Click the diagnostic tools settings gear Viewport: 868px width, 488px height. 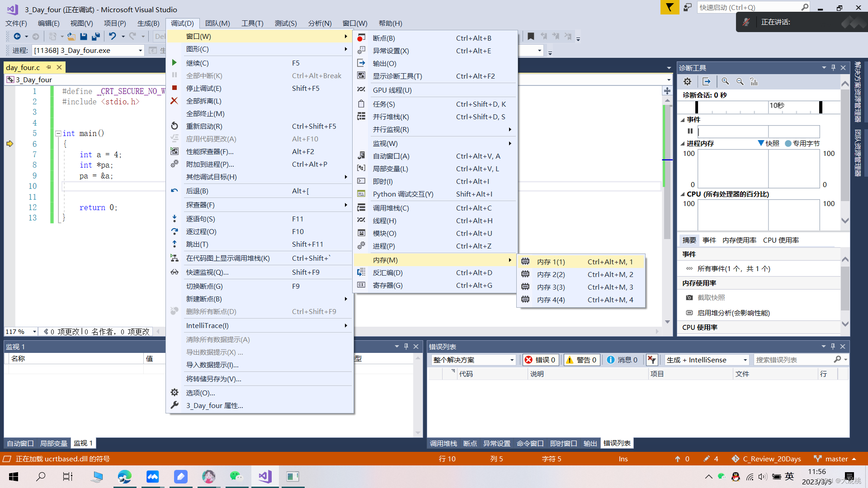click(687, 82)
